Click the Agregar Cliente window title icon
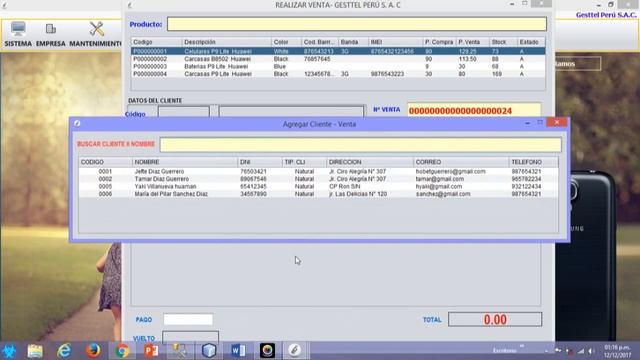640x360 pixels. pyautogui.click(x=77, y=123)
